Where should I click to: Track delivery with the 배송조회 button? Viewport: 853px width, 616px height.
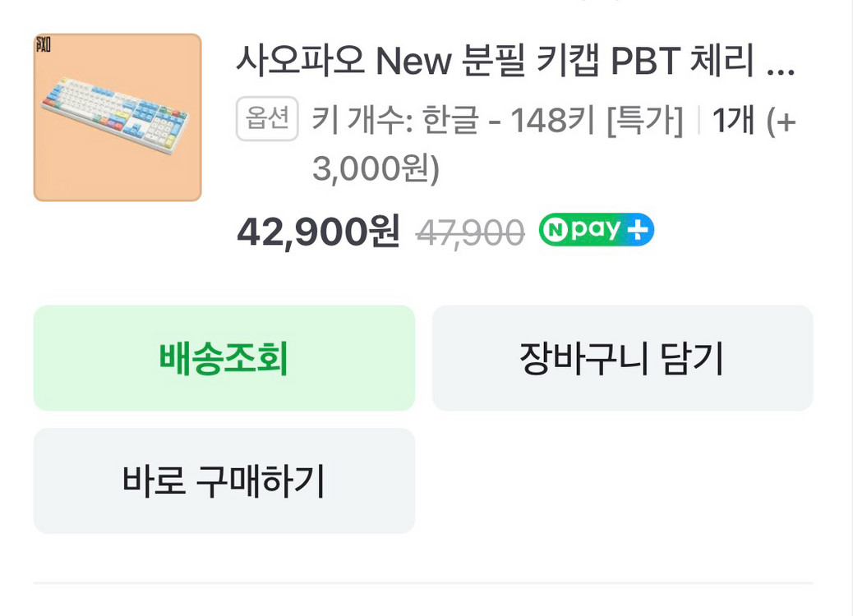pyautogui.click(x=224, y=358)
